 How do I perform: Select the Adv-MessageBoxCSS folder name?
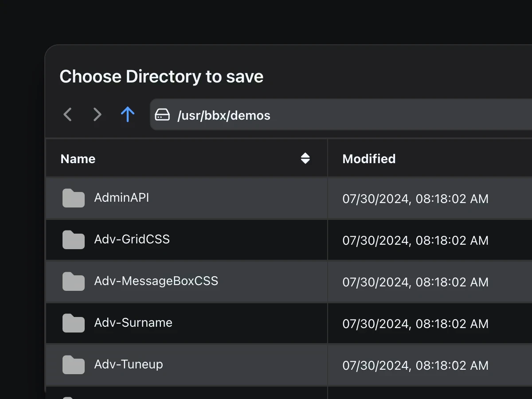(156, 281)
